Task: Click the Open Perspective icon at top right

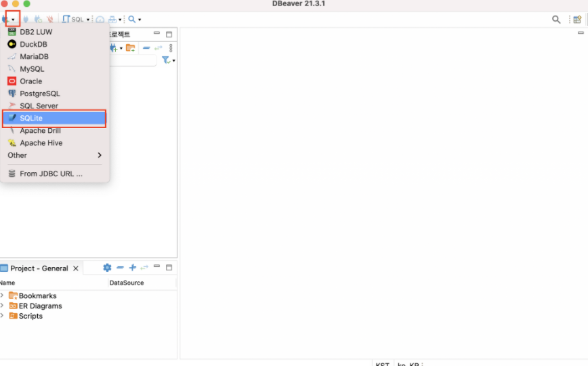Action: [577, 20]
